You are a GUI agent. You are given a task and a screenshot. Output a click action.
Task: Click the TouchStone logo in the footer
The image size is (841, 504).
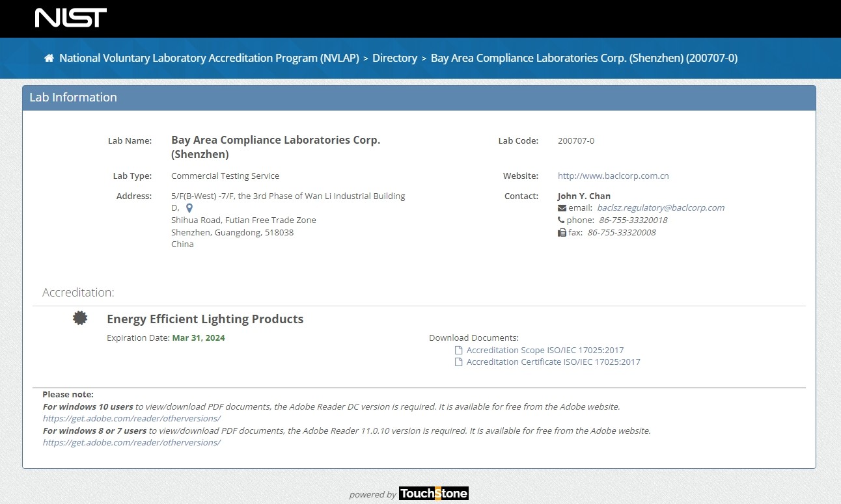pyautogui.click(x=434, y=494)
